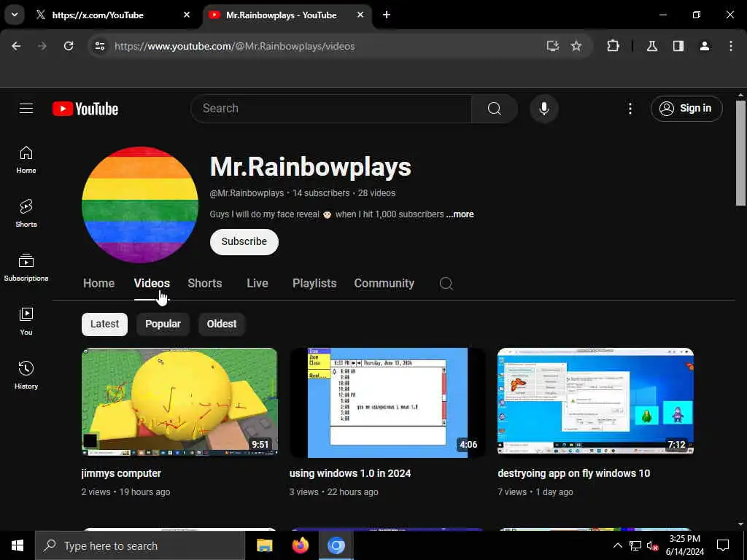Open the channel Live tab
Image resolution: width=747 pixels, height=560 pixels.
(x=258, y=284)
